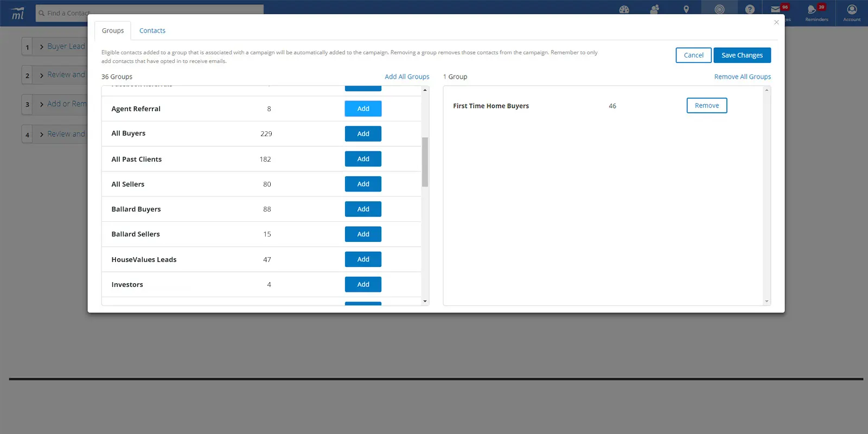Screen dimensions: 868x434
Task: Select the Agent Referral group name
Action: point(136,108)
